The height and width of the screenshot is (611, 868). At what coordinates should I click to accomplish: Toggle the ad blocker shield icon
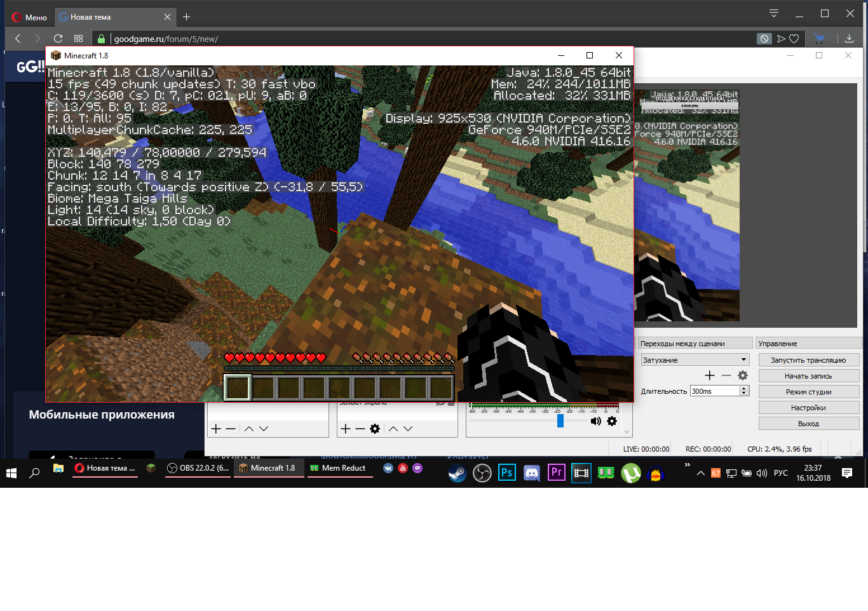click(x=764, y=39)
